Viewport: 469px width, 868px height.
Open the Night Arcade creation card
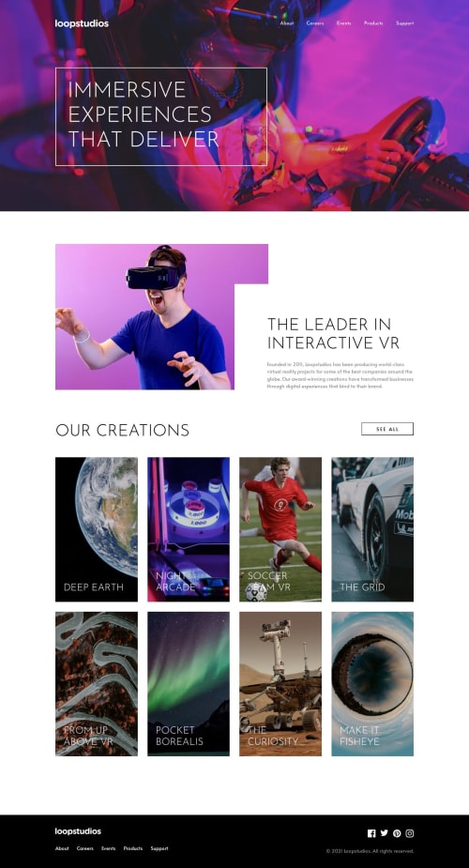(x=189, y=529)
